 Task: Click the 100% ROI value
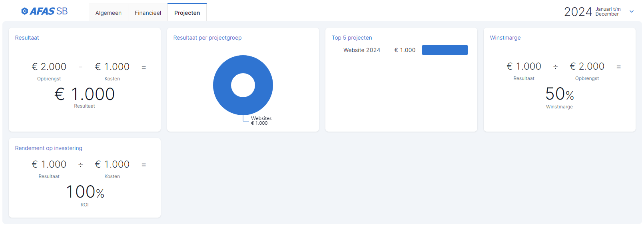[85, 192]
